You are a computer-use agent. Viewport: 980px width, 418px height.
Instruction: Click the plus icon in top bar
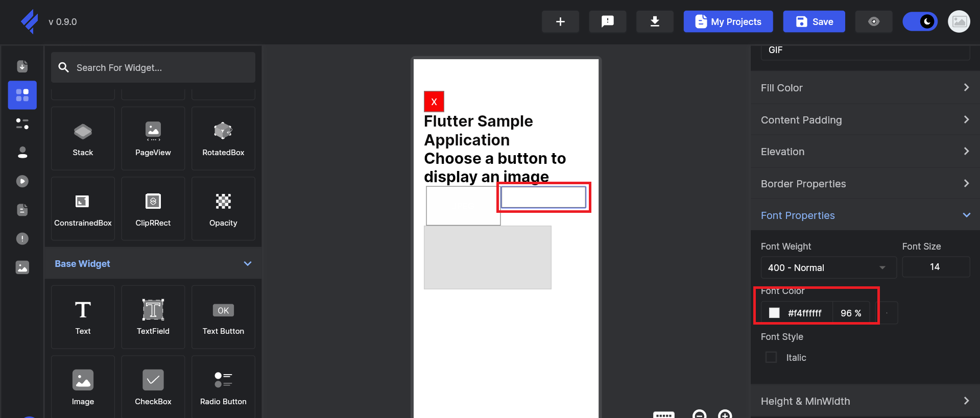[560, 21]
